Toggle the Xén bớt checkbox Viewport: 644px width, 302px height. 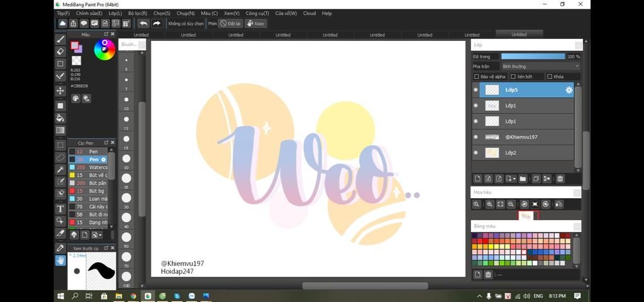pos(513,76)
